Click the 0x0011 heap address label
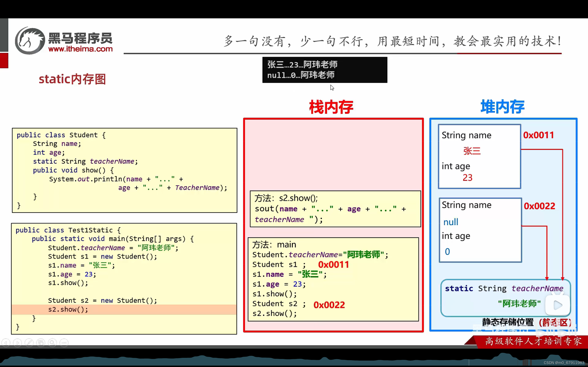This screenshot has width=588, height=367. 539,135
